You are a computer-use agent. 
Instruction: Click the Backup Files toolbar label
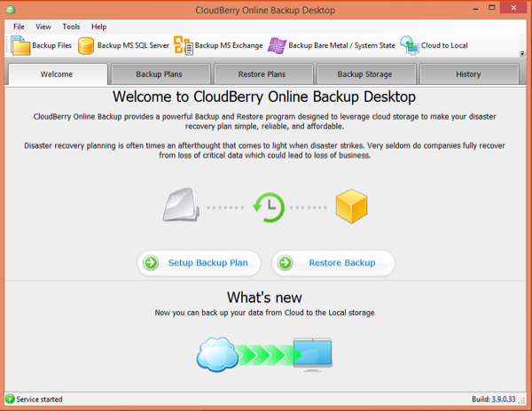click(52, 45)
